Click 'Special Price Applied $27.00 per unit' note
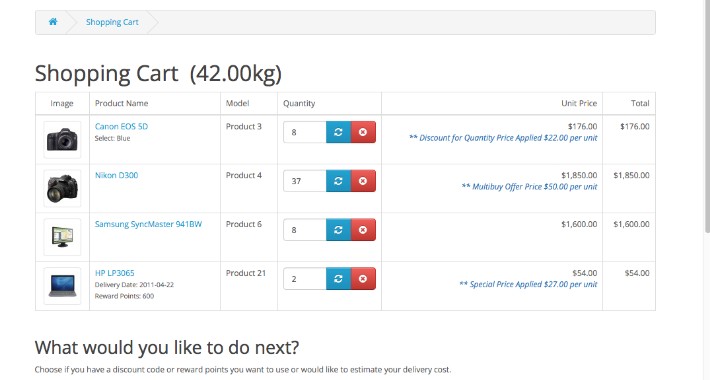 [528, 284]
